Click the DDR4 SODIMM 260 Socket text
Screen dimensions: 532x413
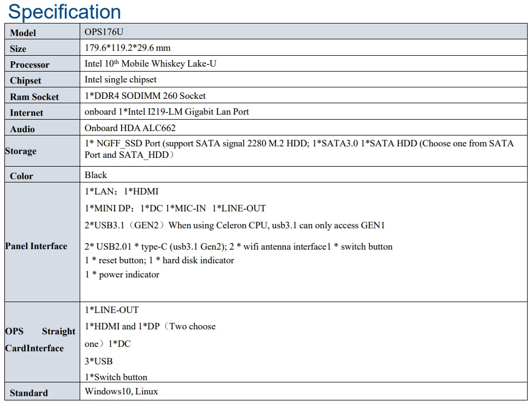tap(145, 96)
